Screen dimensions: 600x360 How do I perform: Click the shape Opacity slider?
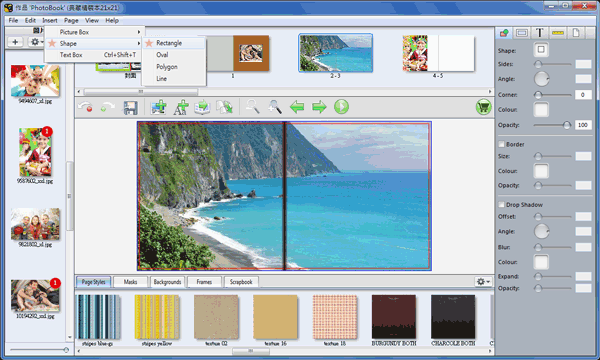pyautogui.click(x=553, y=125)
